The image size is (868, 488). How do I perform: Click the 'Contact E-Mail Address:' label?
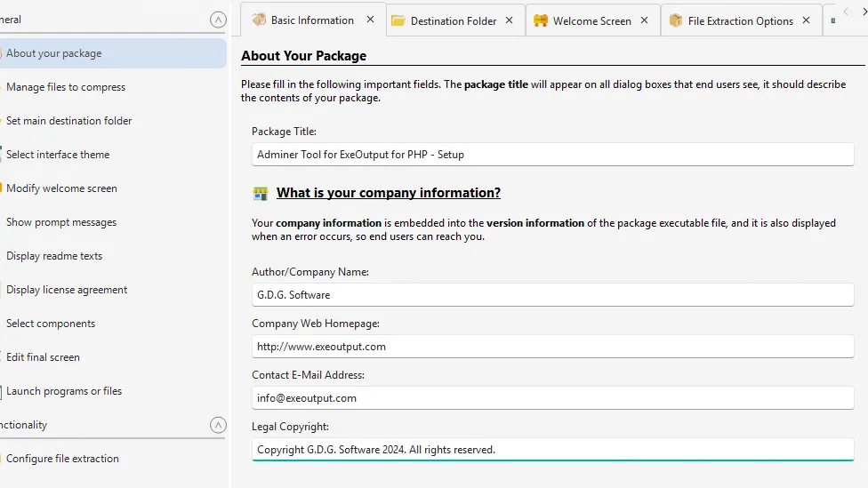308,374
